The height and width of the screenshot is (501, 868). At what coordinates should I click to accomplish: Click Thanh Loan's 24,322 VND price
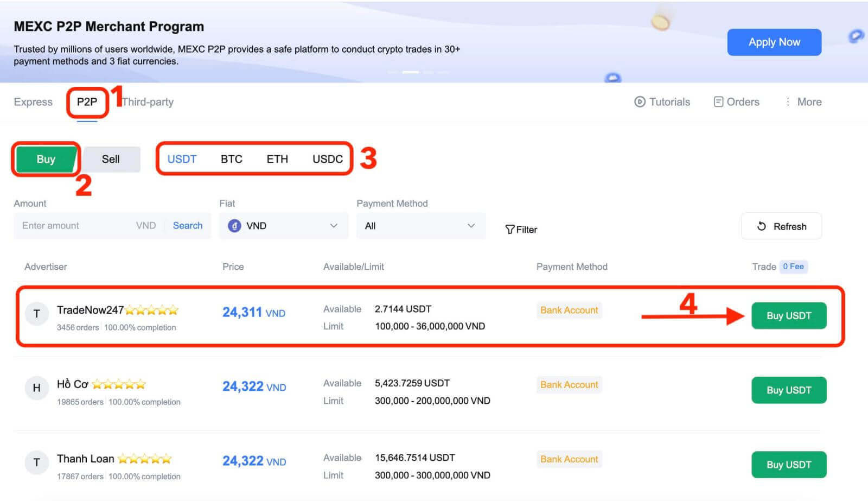click(x=254, y=461)
